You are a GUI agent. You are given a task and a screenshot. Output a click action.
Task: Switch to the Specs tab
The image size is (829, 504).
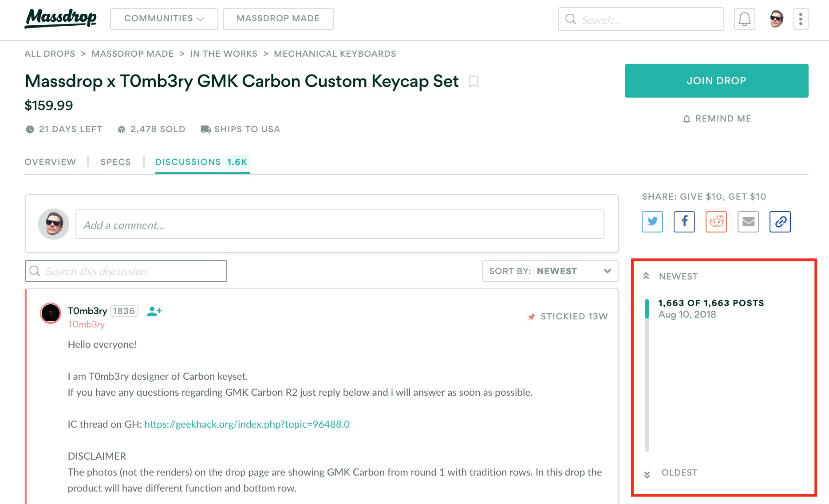click(115, 162)
